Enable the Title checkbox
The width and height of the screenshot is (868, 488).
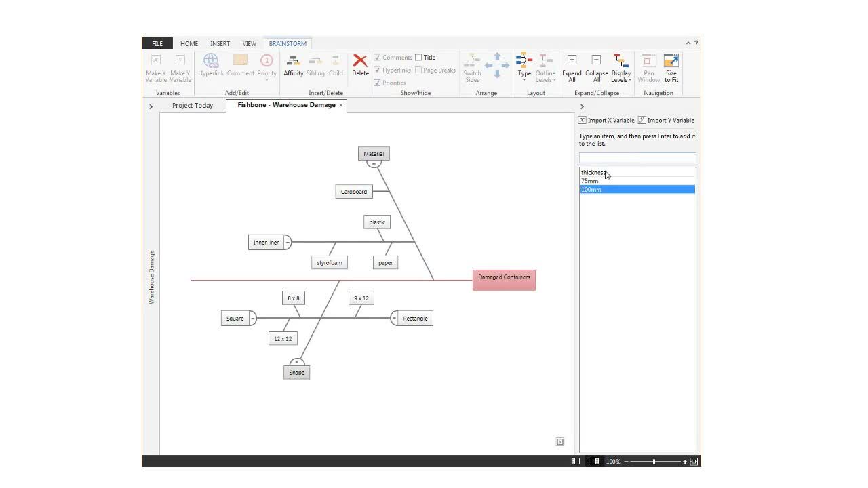pyautogui.click(x=418, y=58)
